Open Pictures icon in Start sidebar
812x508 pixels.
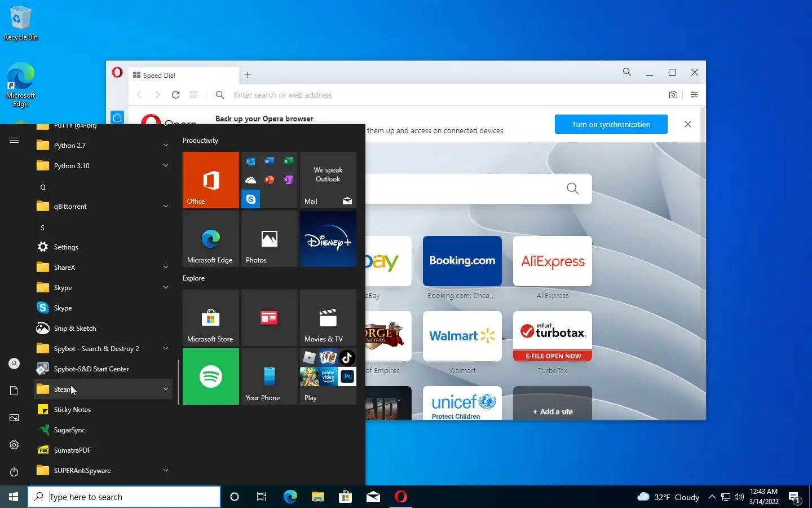pos(14,418)
